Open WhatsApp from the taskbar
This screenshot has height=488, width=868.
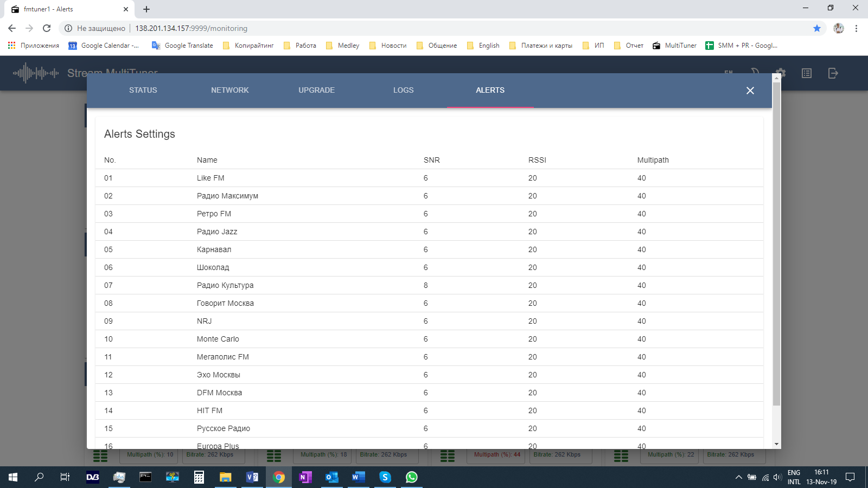412,477
